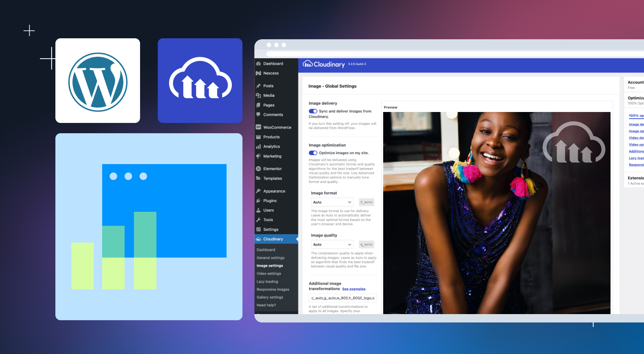Click the Marketing megaphone icon
Screen dimensions: 644x354
point(259,156)
